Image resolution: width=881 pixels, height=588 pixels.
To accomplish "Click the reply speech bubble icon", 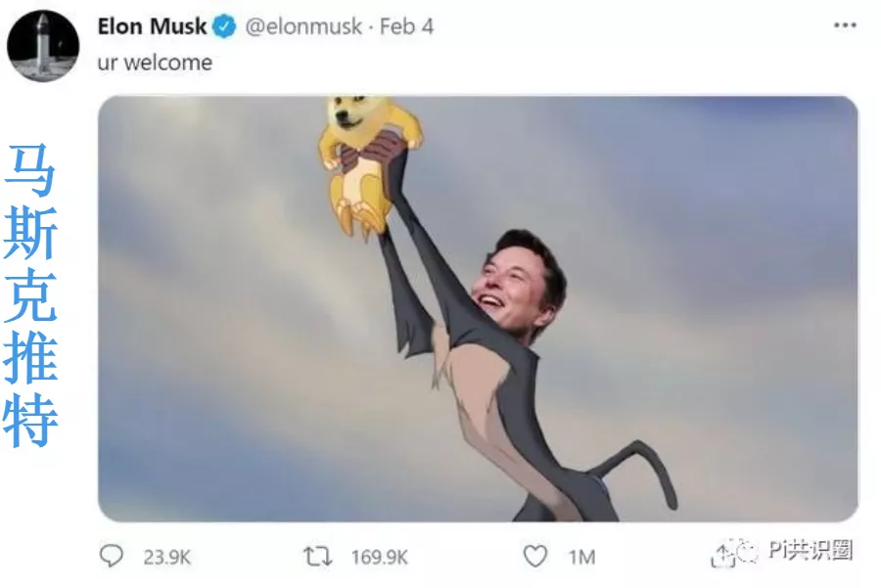I will pyautogui.click(x=112, y=556).
